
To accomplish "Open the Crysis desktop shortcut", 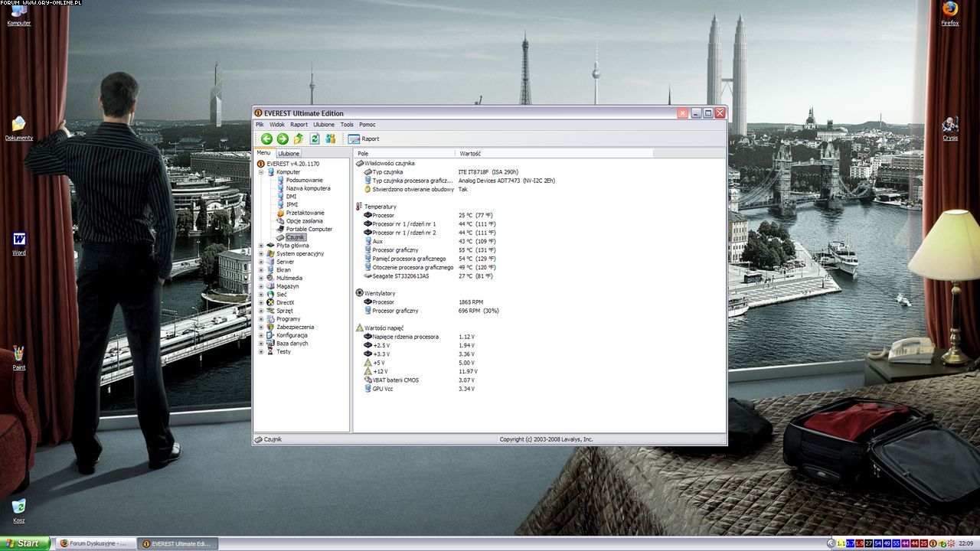I will (950, 126).
